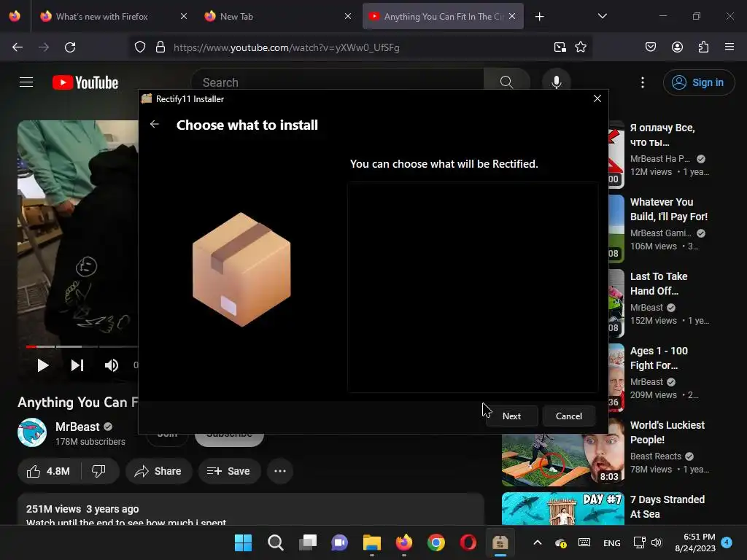This screenshot has height=560, width=747.
Task: Select Rectify11 Installer taskbar icon
Action: (500, 542)
